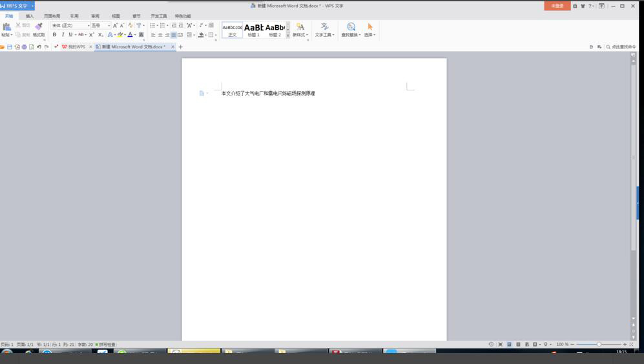
Task: Click the zoom slider handle
Action: 599,344
